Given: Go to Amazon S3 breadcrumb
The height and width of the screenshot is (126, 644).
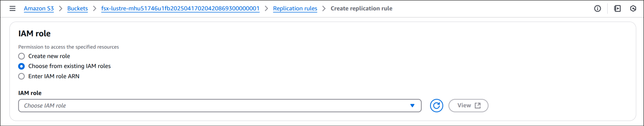Looking at the screenshot, I should [39, 8].
